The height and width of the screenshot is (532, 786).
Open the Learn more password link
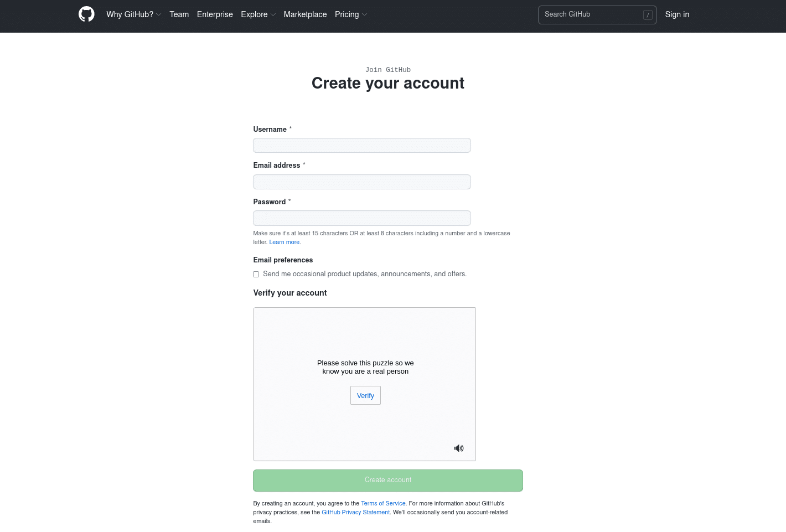285,242
